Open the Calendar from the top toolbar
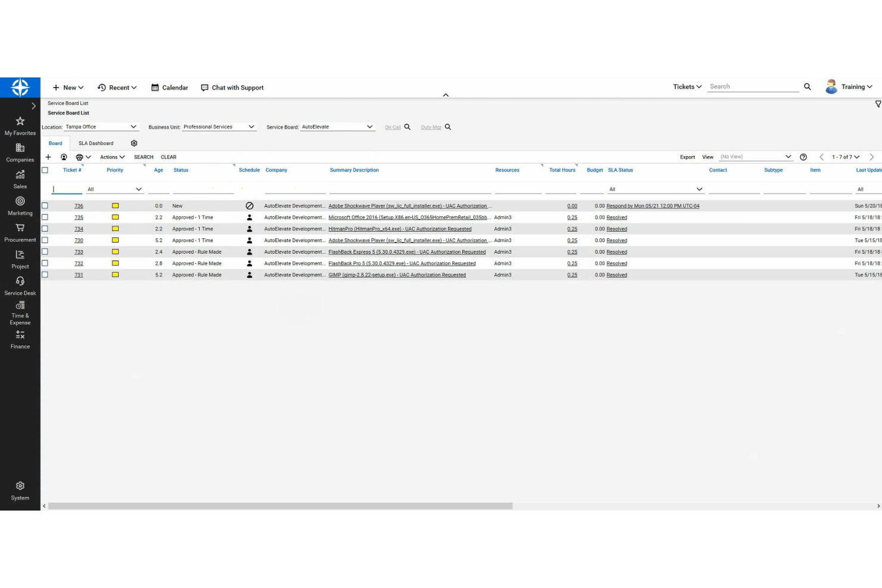The height and width of the screenshot is (588, 882). click(x=169, y=88)
